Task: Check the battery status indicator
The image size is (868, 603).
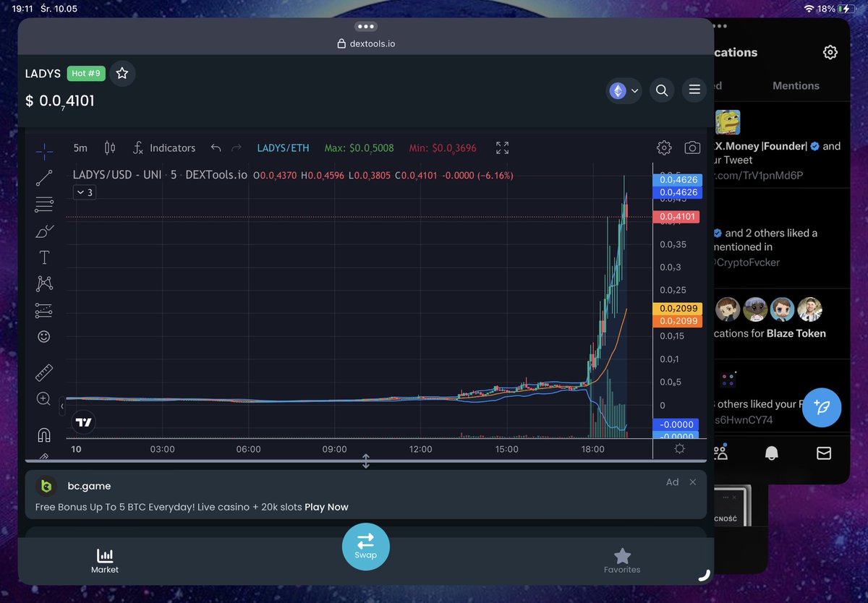Action: point(845,9)
